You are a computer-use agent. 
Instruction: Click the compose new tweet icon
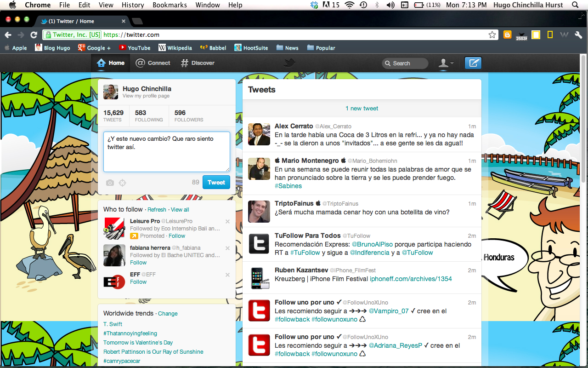click(473, 63)
